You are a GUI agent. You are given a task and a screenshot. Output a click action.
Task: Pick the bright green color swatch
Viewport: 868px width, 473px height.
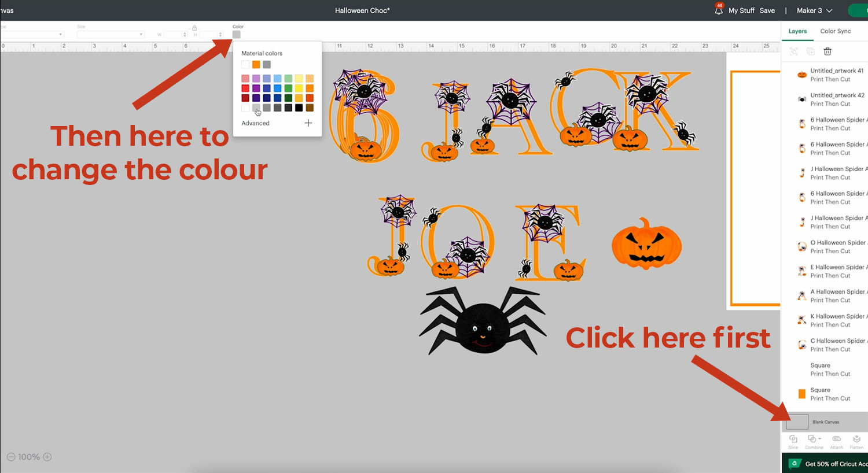pos(288,88)
